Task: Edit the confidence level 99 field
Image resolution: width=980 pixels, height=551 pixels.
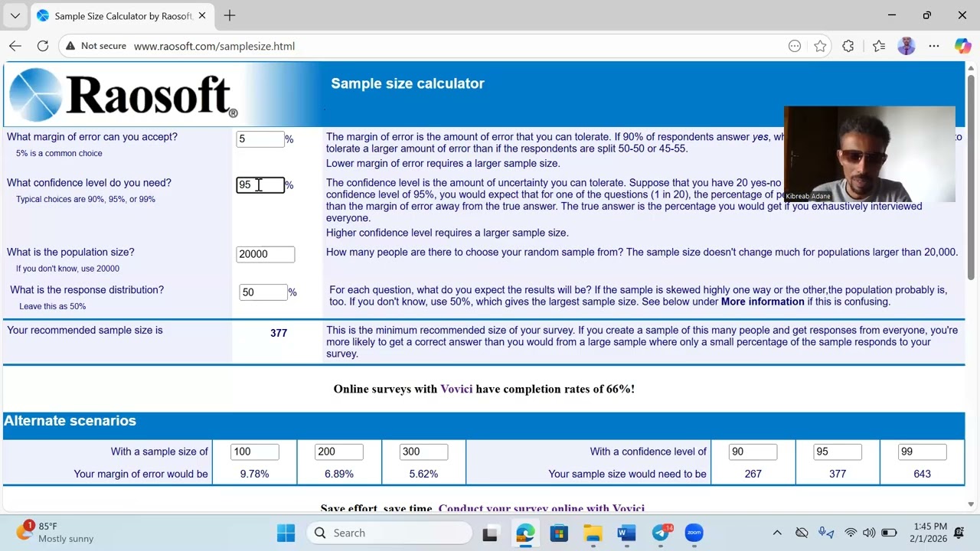Action: [922, 452]
